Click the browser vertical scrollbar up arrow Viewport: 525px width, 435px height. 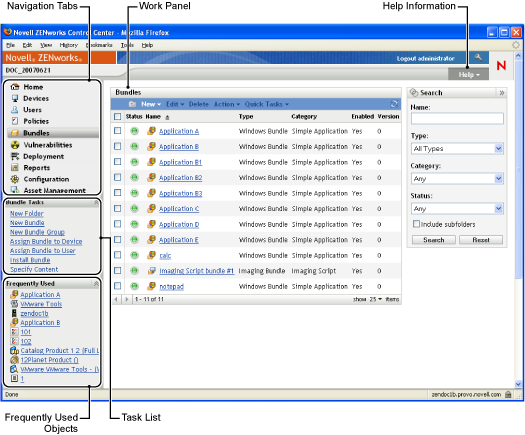[x=518, y=55]
